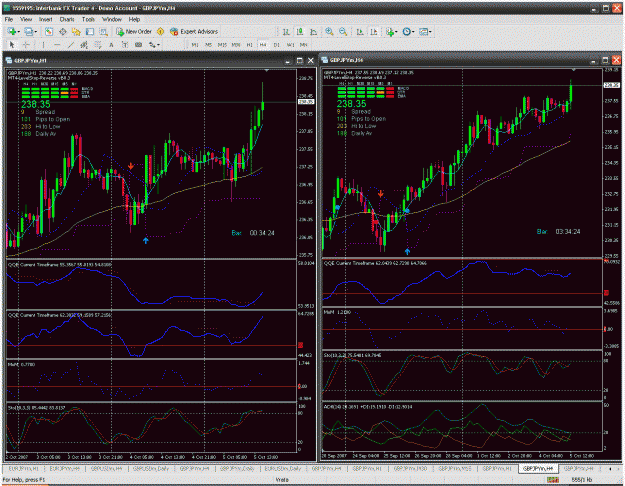Screen dimensions: 625x486
Task: Toggle the Market Watch window
Action: point(49,31)
